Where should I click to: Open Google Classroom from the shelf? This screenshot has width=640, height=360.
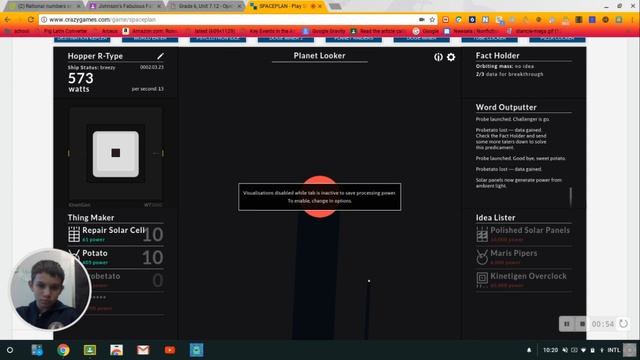coord(90,350)
